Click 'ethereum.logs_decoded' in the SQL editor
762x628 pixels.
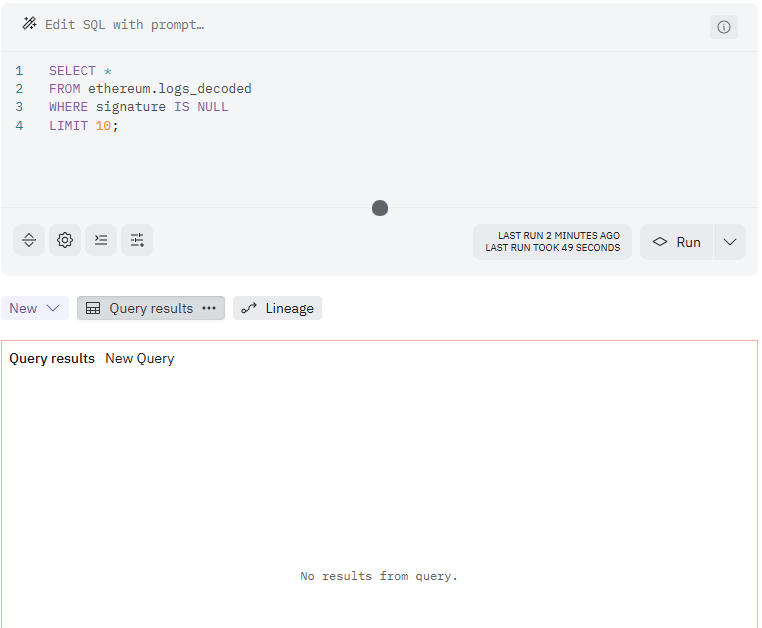[x=170, y=89]
